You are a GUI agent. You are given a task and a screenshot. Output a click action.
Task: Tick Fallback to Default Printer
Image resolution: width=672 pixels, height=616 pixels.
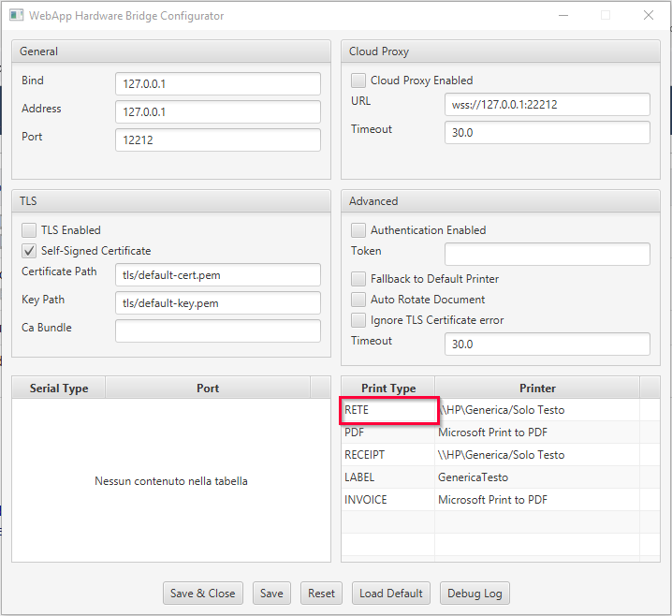[x=358, y=279]
